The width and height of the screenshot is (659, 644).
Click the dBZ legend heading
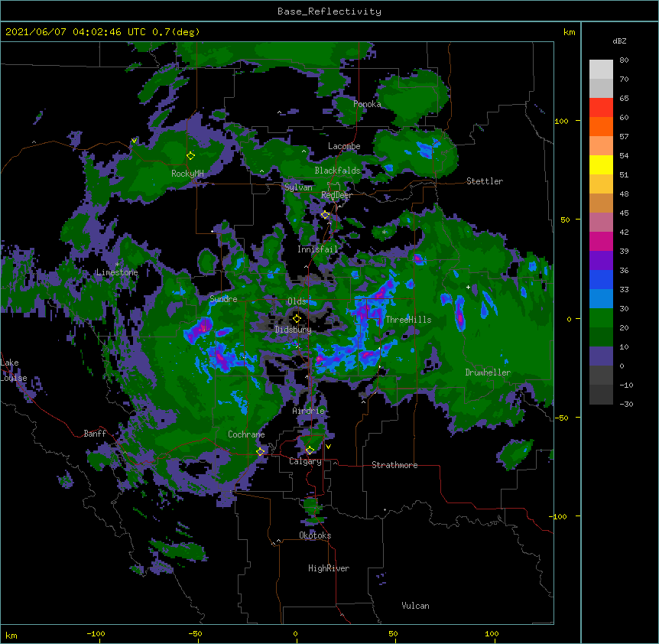tap(619, 41)
